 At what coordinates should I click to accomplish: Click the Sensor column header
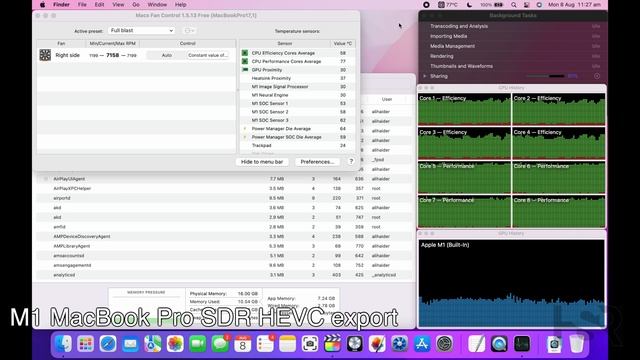pyautogui.click(x=284, y=43)
